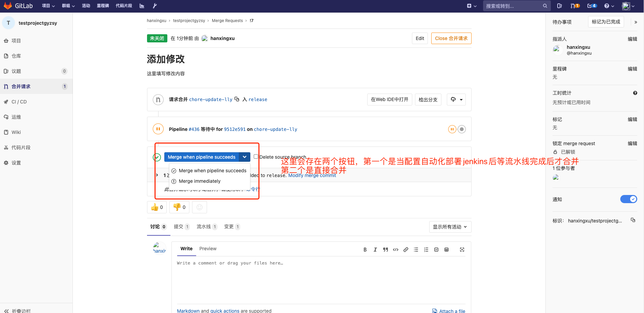Switch to the Preview tab
The height and width of the screenshot is (313, 644).
208,249
